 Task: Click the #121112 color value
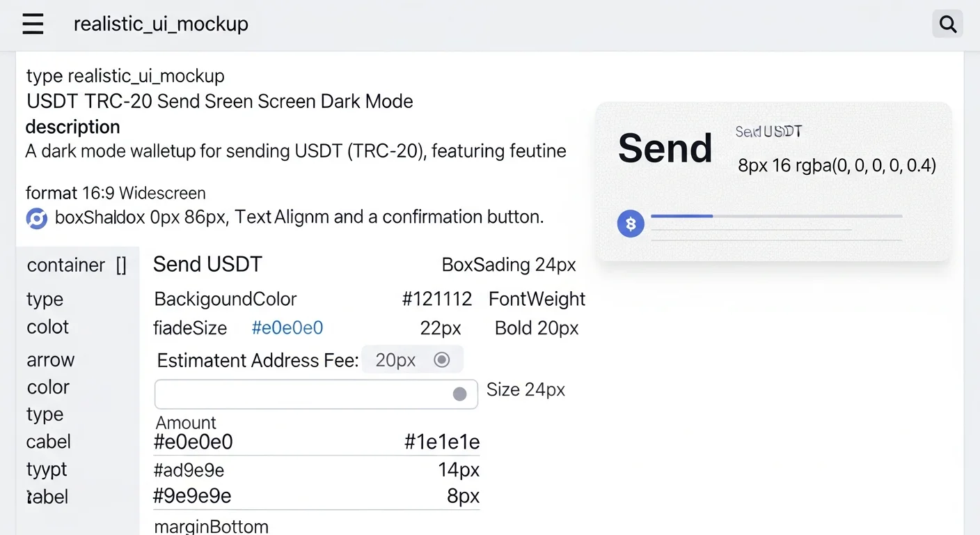point(437,300)
